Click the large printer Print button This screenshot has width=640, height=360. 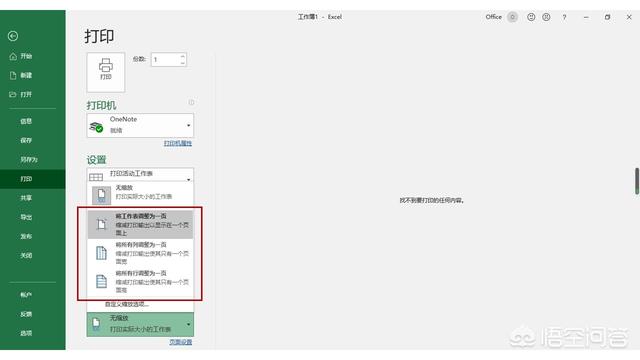point(106,72)
